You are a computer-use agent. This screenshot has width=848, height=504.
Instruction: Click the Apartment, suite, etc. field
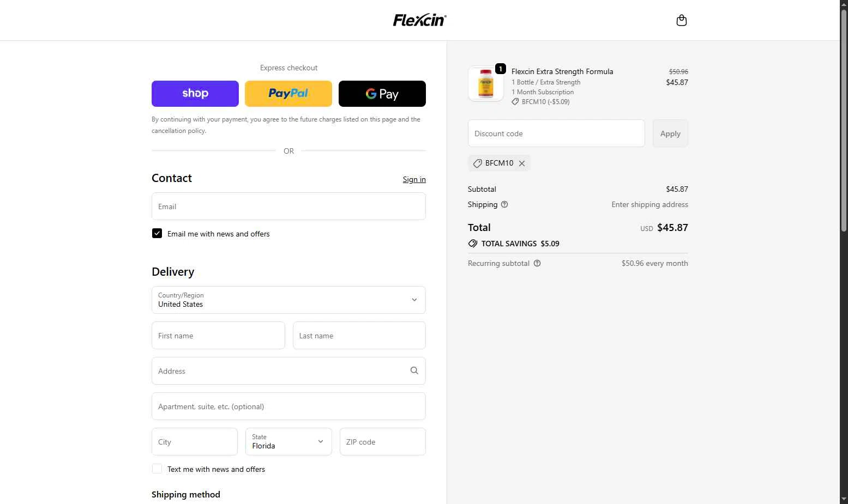(x=288, y=406)
